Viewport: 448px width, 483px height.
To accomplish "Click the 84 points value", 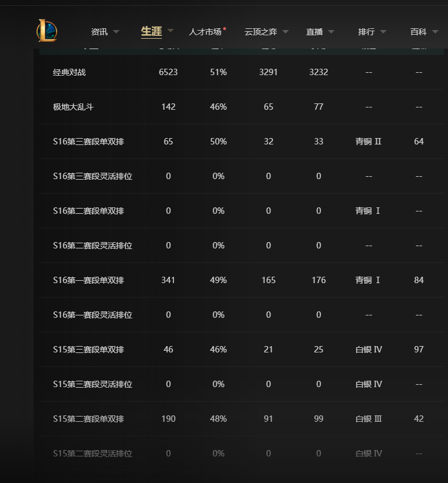I will 419,280.
